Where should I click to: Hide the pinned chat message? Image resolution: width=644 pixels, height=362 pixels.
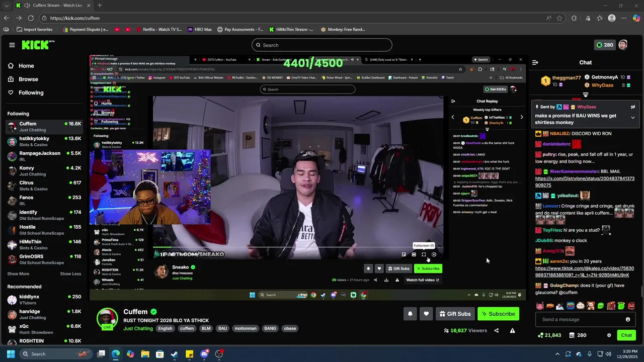[633, 107]
